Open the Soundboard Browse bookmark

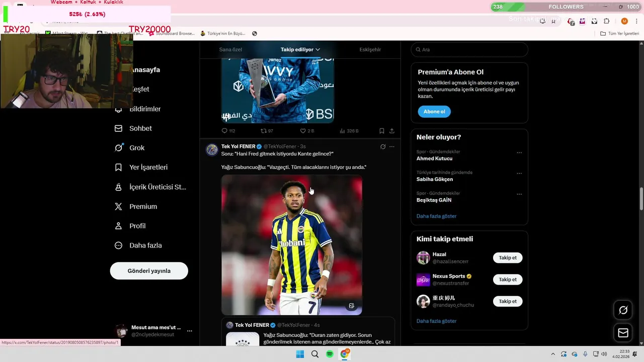point(171,34)
